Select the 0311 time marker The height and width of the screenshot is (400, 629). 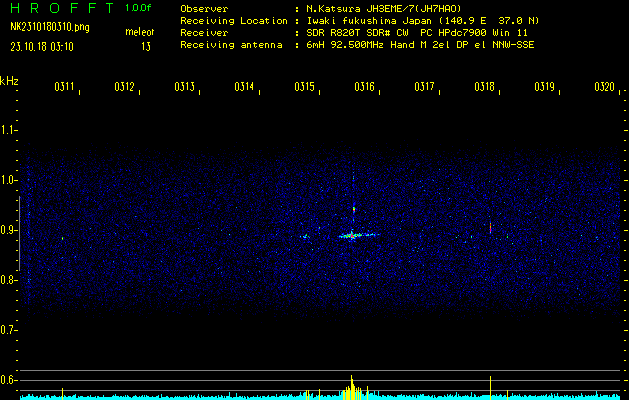coord(64,87)
